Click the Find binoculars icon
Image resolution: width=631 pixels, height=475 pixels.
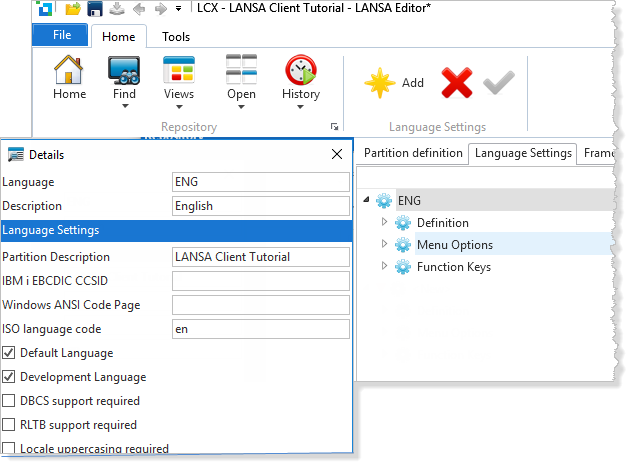(124, 70)
